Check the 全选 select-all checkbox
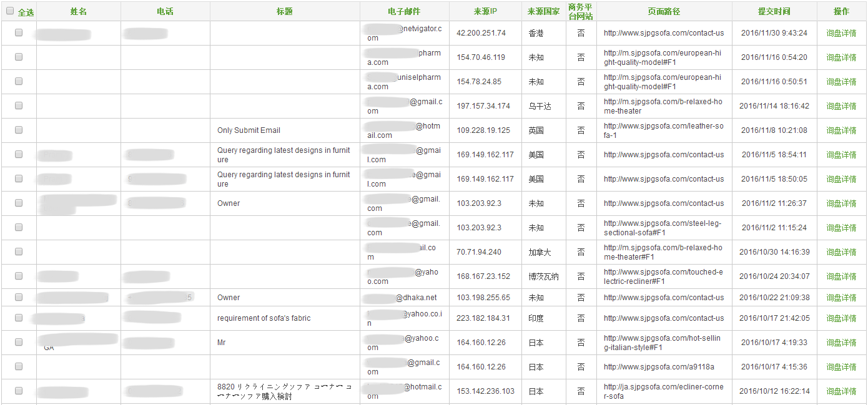The image size is (868, 405). coord(10,11)
